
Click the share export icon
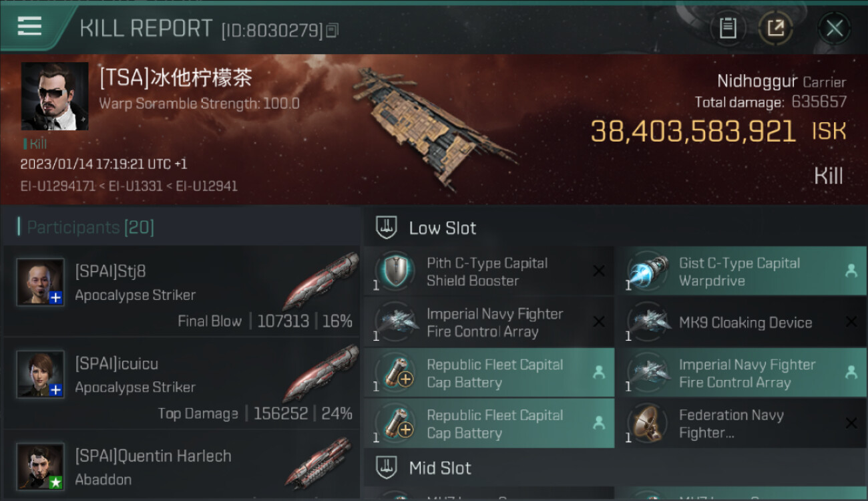pyautogui.click(x=775, y=28)
